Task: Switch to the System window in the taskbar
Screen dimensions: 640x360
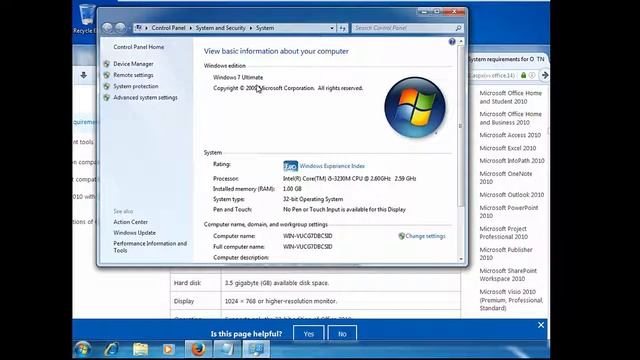Action: pyautogui.click(x=256, y=349)
